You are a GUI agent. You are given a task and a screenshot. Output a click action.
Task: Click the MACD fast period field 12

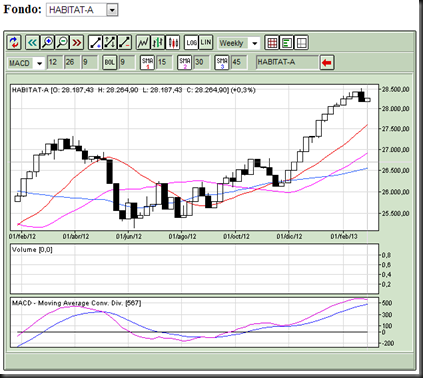[55, 62]
